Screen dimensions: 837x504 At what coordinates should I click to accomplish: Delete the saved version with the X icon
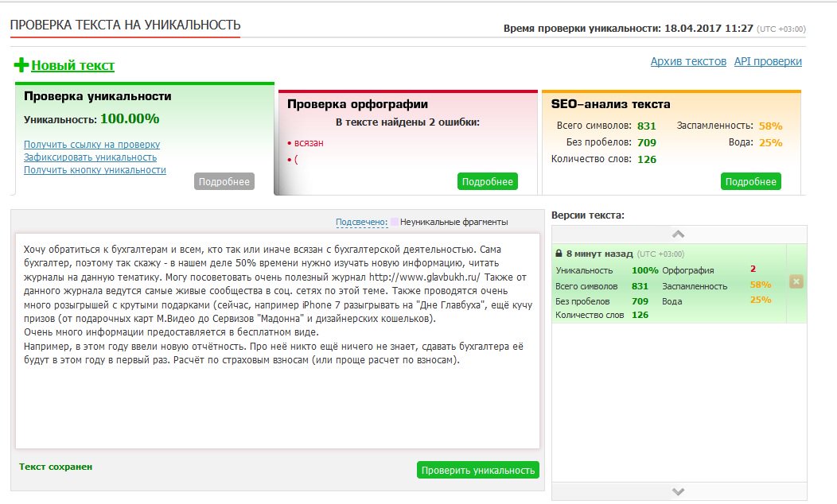796,281
